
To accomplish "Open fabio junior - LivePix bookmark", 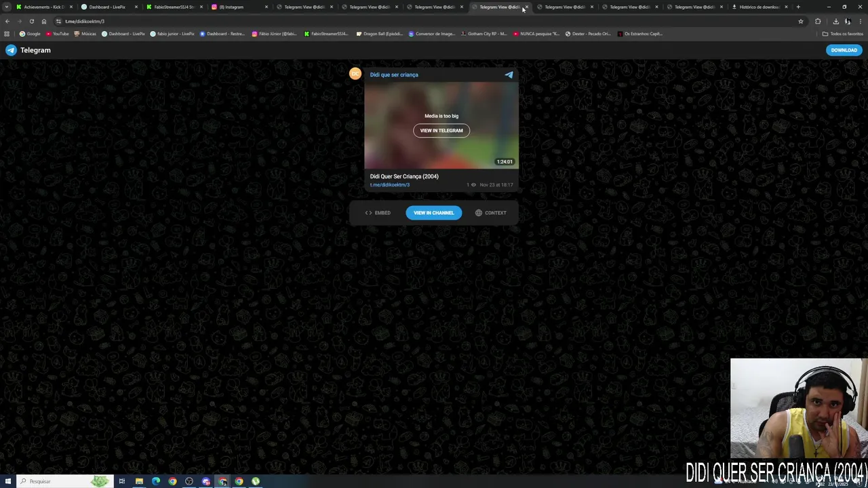I will (x=172, y=33).
